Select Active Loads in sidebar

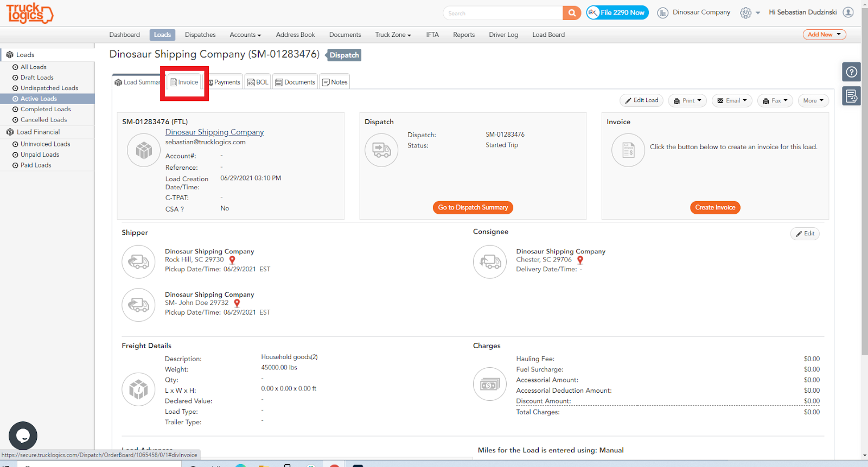coord(47,99)
